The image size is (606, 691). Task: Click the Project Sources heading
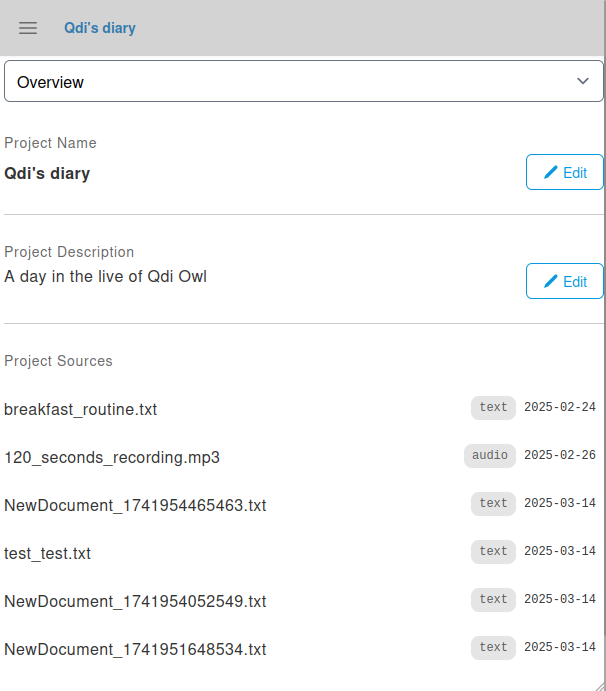click(58, 361)
